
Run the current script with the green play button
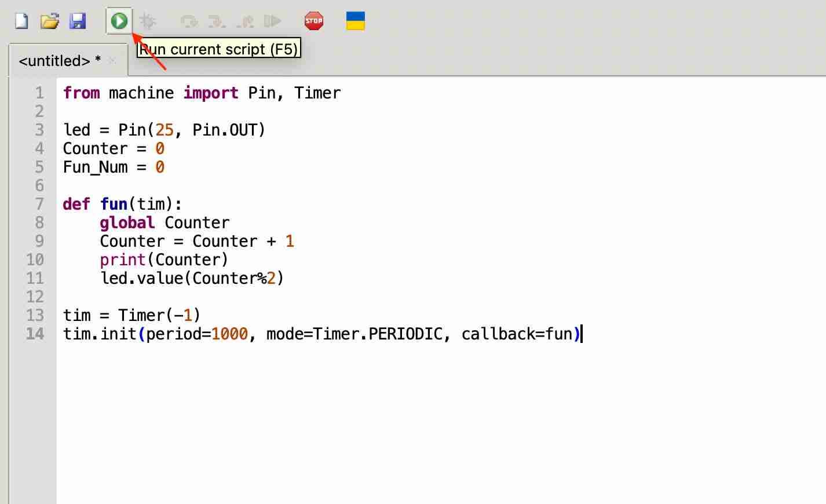coord(119,21)
